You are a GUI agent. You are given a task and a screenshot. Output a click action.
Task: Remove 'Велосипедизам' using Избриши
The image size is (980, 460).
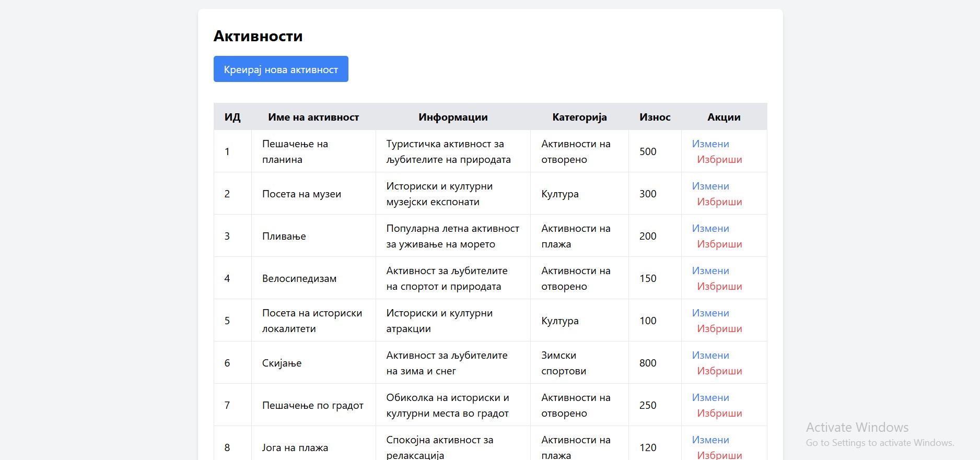click(x=719, y=287)
